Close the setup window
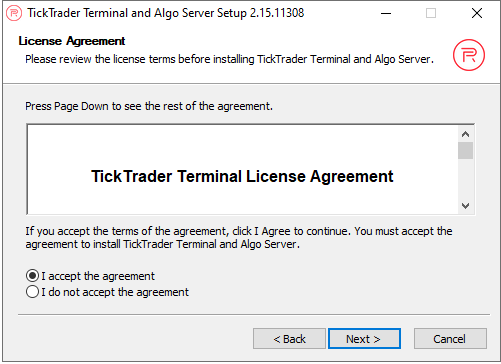Viewport: 501px width, 364px height. point(477,13)
